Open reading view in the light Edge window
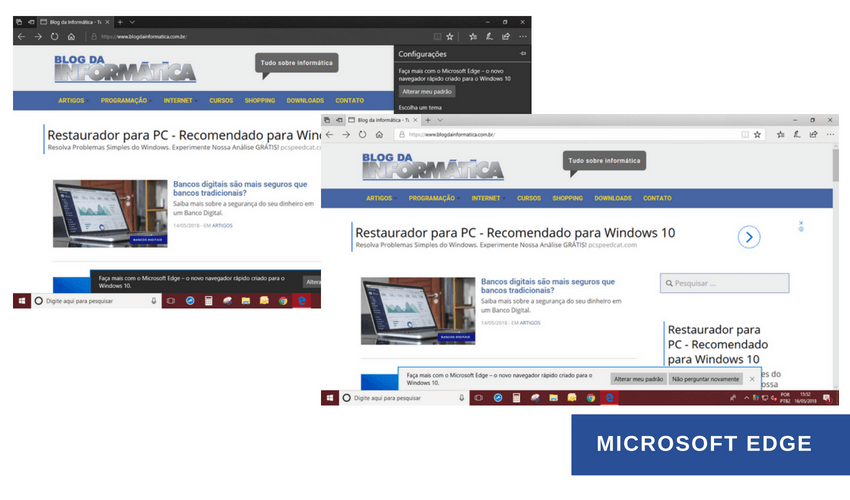This screenshot has height=500, width=850. point(745,134)
